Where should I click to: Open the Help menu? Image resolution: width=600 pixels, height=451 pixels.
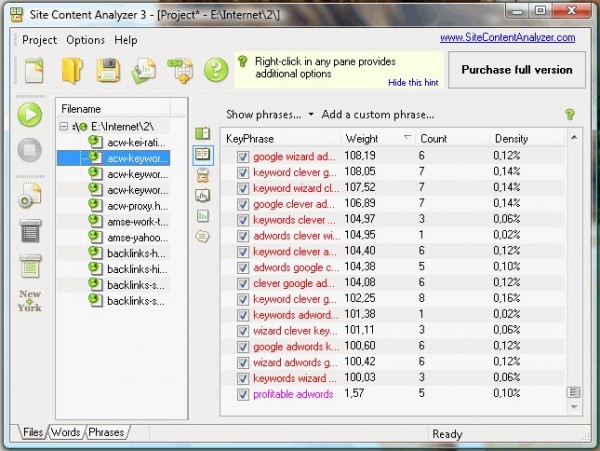tap(126, 40)
